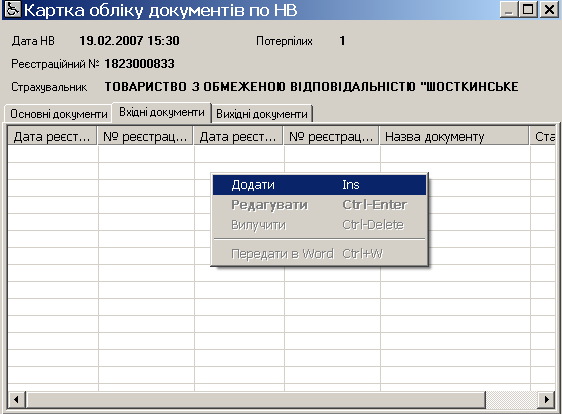Click the left scroll arrow button
562x414 pixels.
[x=16, y=399]
